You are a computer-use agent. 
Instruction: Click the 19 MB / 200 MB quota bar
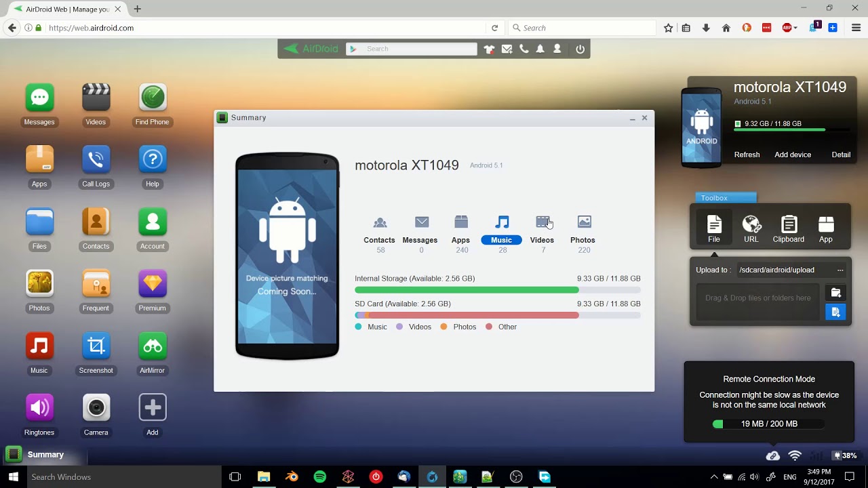(x=769, y=424)
